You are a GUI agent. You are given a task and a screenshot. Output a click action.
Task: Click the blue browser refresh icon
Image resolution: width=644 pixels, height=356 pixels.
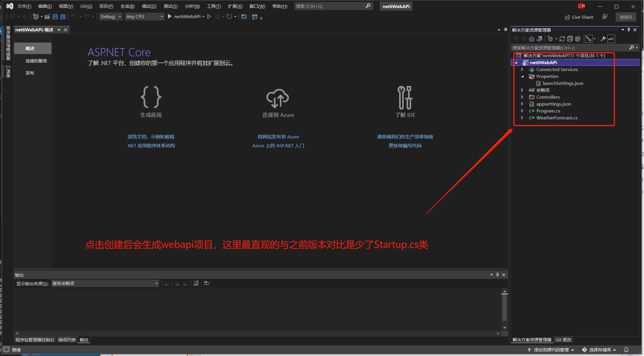(x=229, y=17)
